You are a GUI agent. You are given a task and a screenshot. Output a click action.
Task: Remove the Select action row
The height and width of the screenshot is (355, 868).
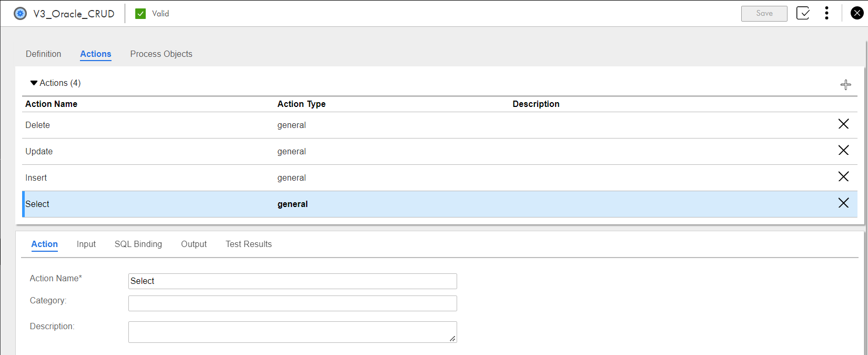tap(843, 203)
